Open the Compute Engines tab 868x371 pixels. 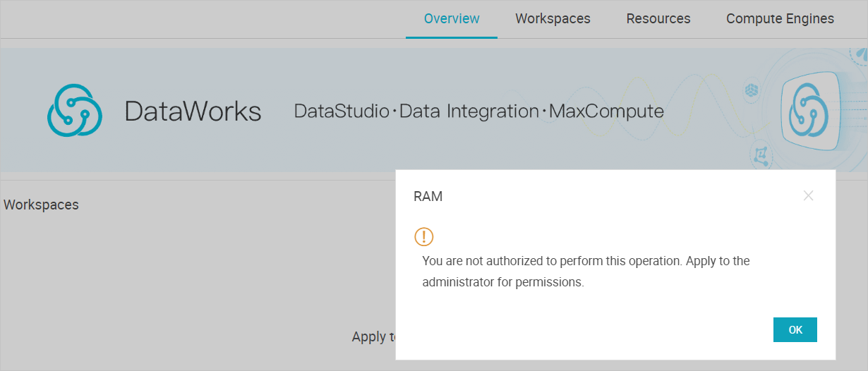(x=780, y=19)
